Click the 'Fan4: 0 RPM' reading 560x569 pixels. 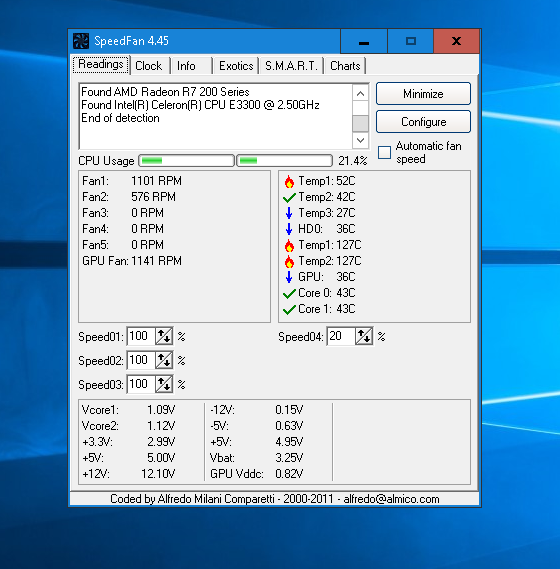pyautogui.click(x=123, y=229)
